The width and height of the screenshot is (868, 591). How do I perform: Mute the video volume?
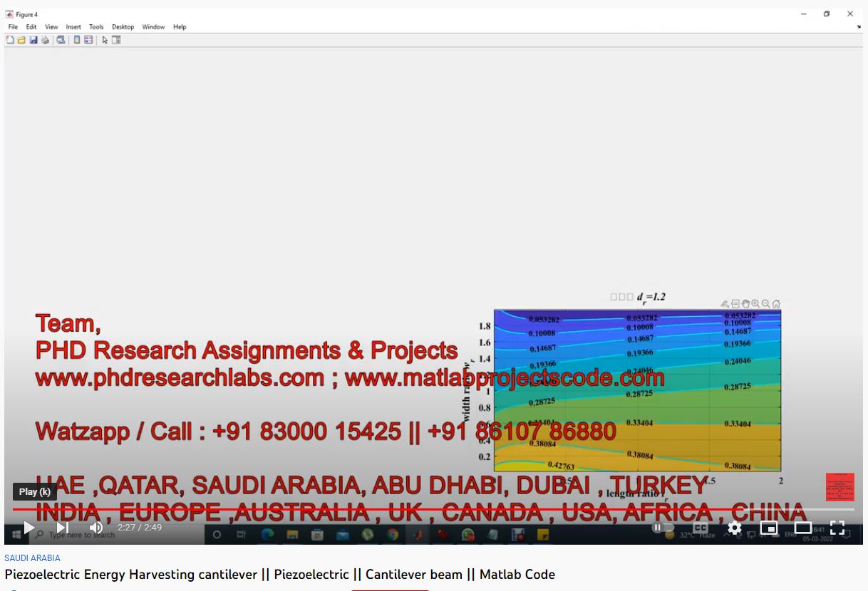coord(96,528)
